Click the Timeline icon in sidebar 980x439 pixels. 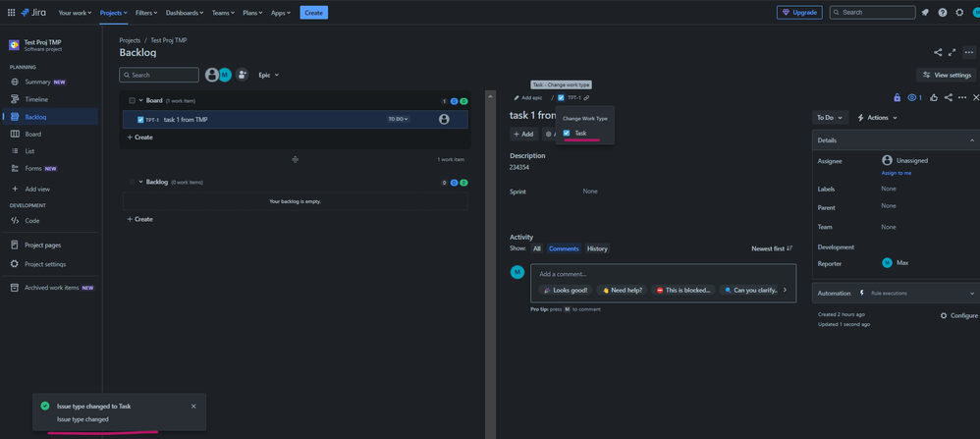tap(15, 99)
